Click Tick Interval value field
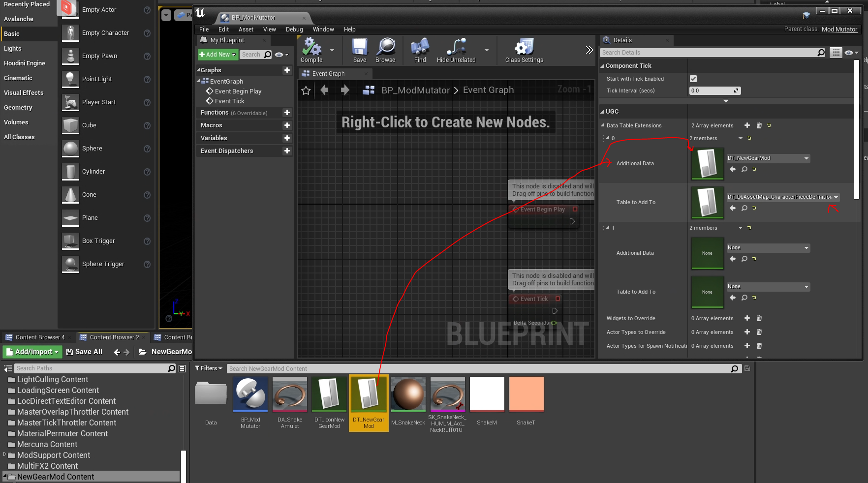 point(715,91)
